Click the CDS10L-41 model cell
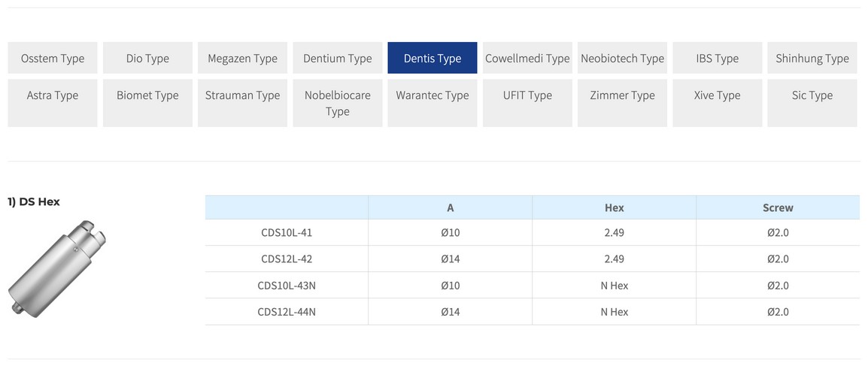This screenshot has width=868, height=369. [287, 233]
